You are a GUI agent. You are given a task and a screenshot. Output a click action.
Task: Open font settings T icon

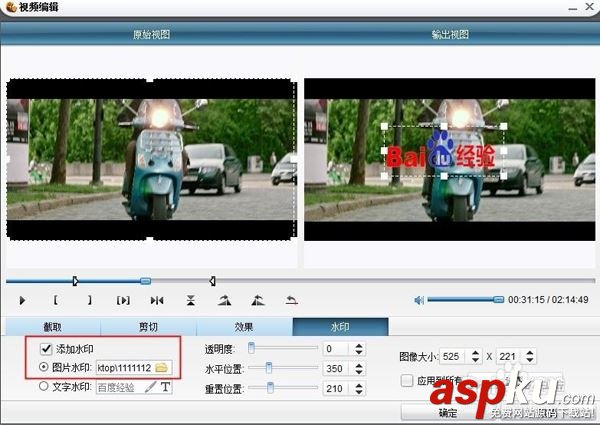click(x=165, y=387)
